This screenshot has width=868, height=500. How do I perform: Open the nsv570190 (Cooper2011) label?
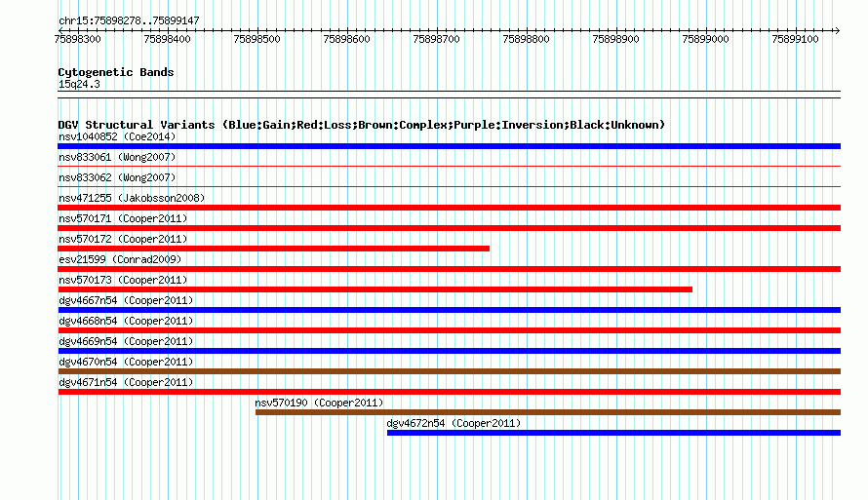(x=319, y=403)
